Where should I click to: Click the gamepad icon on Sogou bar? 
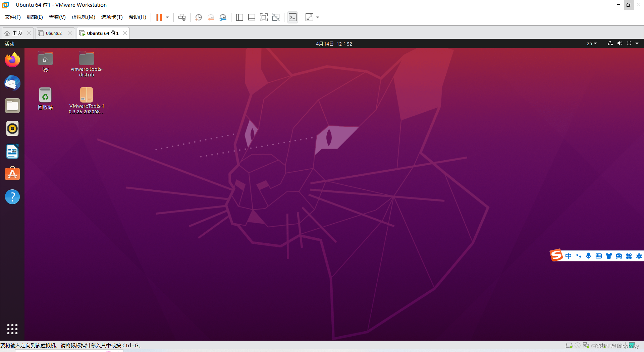pyautogui.click(x=619, y=256)
